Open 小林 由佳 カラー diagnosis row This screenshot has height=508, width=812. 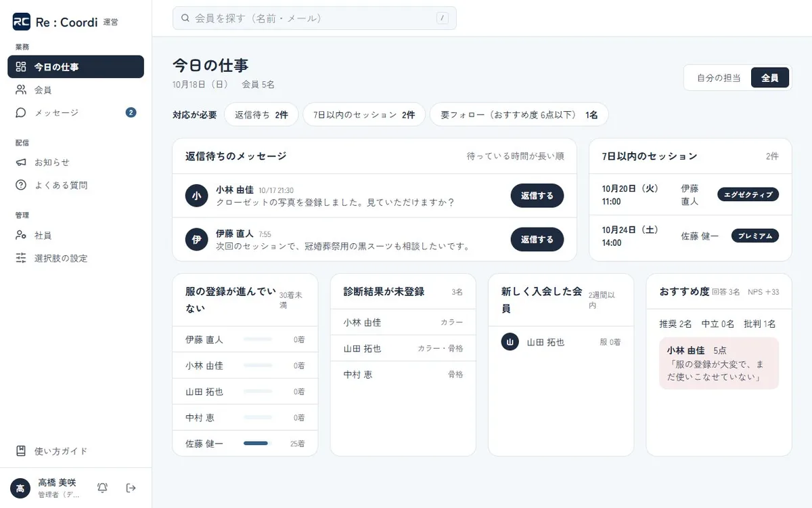403,322
